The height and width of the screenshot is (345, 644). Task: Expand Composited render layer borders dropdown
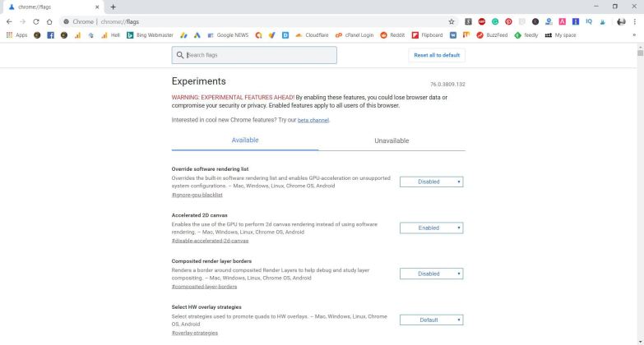point(431,274)
